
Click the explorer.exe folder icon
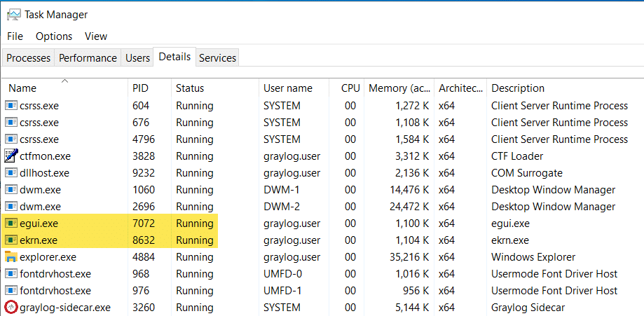[11, 257]
